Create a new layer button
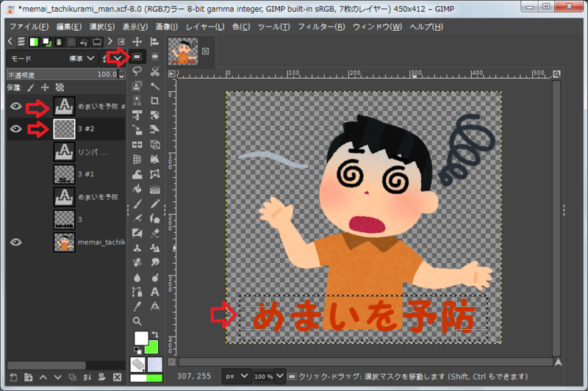Screen dimensions: 588x391 [13, 377]
